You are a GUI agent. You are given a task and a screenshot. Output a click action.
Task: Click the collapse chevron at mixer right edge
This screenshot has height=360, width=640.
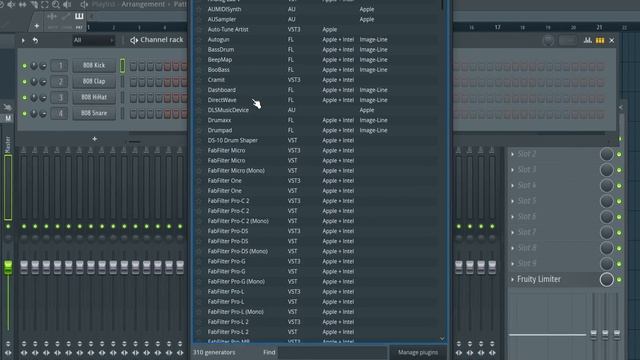[x=620, y=107]
